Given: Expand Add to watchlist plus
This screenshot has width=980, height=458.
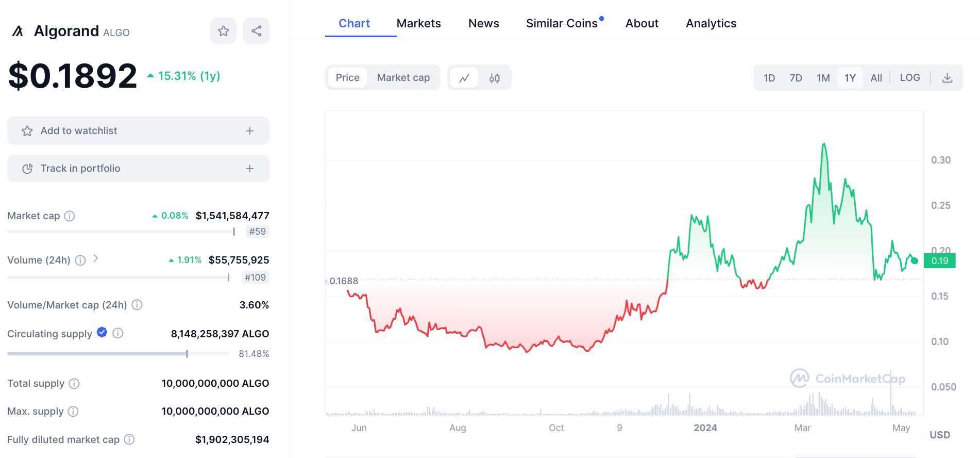Looking at the screenshot, I should 250,131.
